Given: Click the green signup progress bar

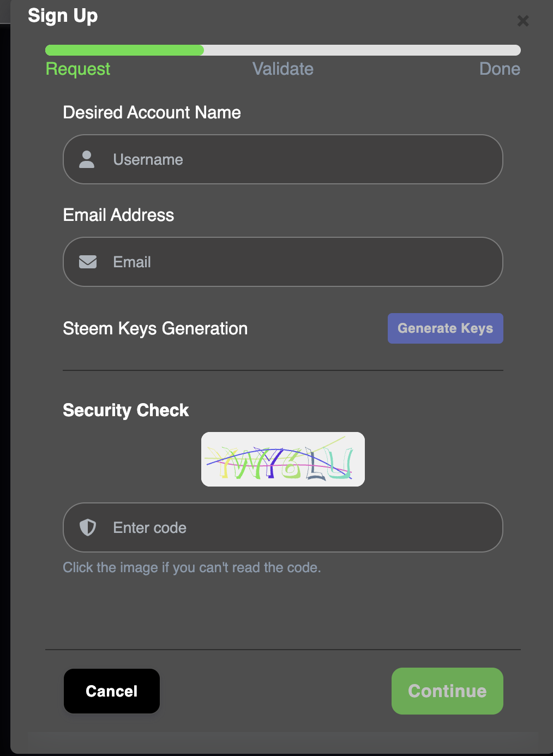Looking at the screenshot, I should coord(124,50).
